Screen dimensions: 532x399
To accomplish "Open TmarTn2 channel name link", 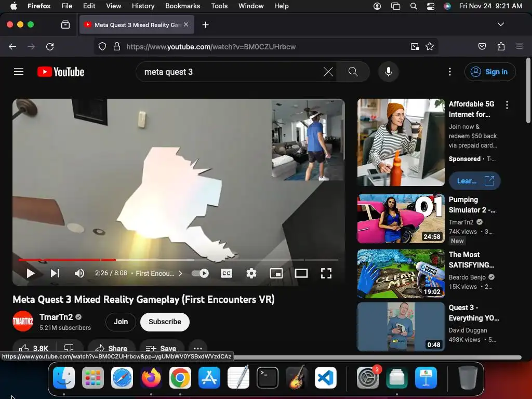I will tap(56, 317).
